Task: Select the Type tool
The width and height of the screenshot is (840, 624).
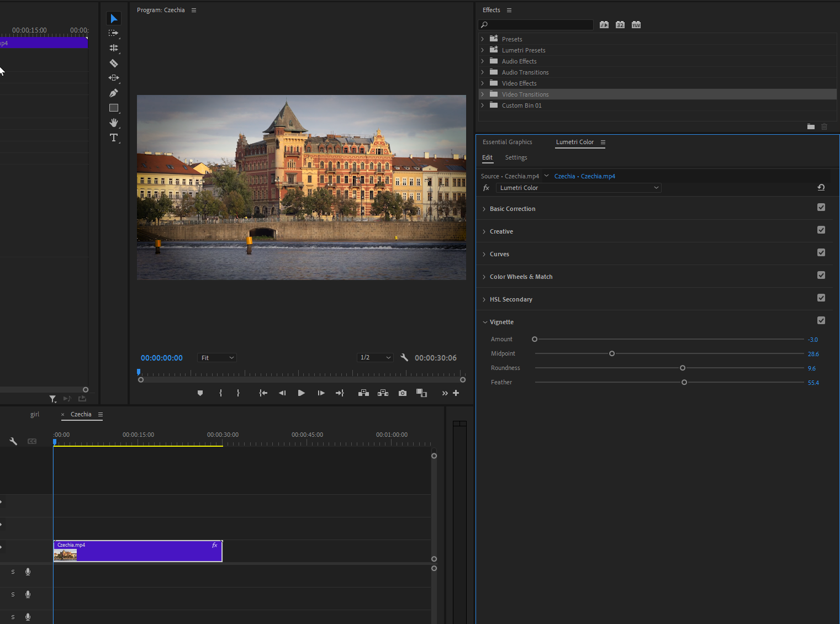Action: tap(114, 138)
